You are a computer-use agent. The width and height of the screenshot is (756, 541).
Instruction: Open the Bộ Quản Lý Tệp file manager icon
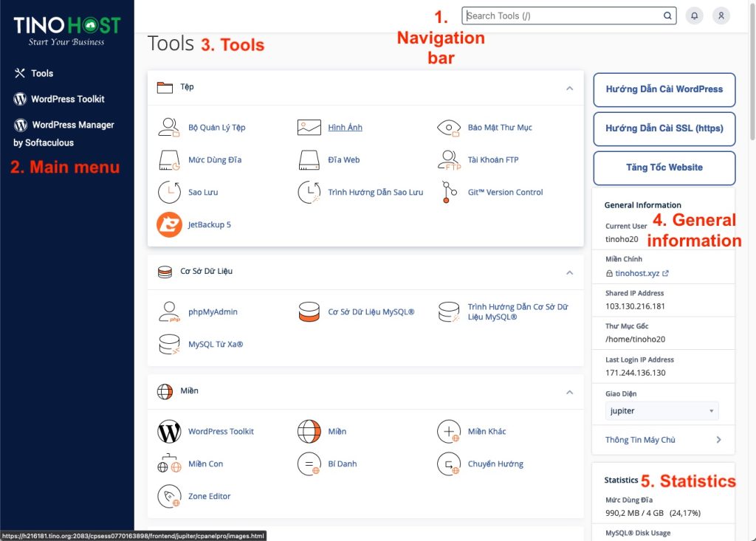point(169,127)
